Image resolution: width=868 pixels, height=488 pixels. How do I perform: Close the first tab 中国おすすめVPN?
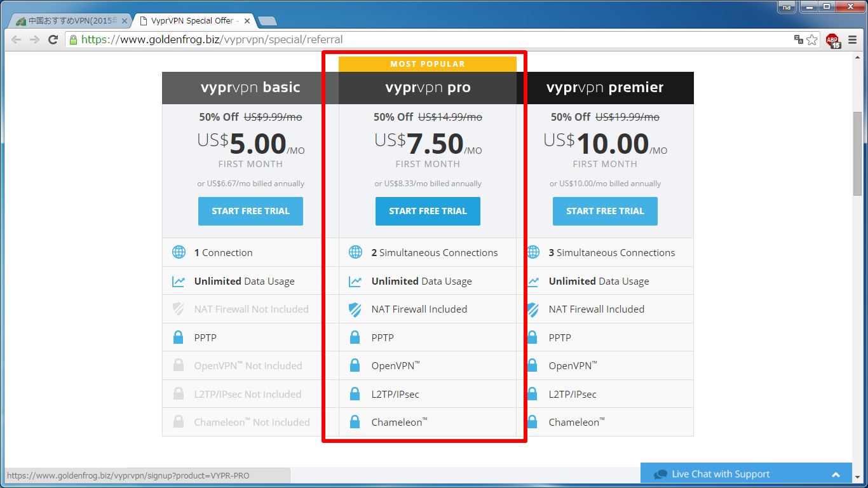pyautogui.click(x=124, y=21)
